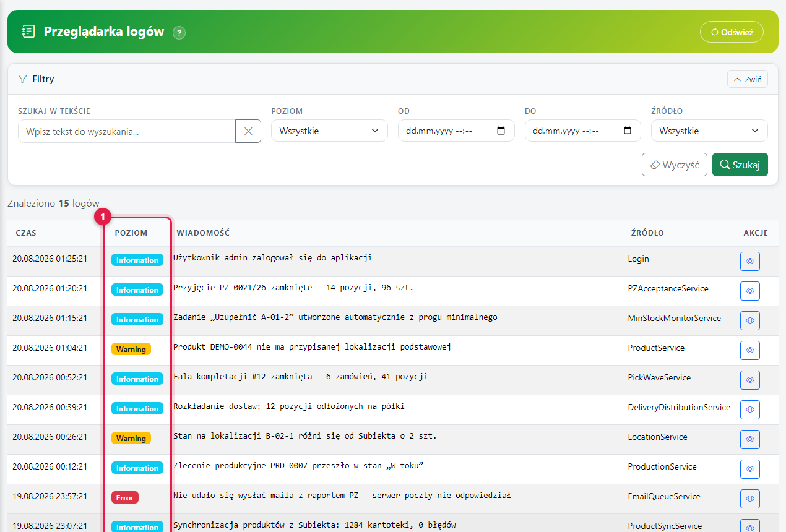Viewport: 786px width, 532px height.
Task: View details of Login log entry
Action: click(750, 261)
